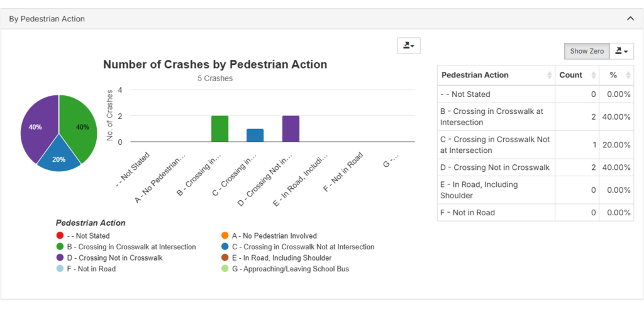Select the green 40% pie slice
The image size is (644, 323).
tap(79, 126)
